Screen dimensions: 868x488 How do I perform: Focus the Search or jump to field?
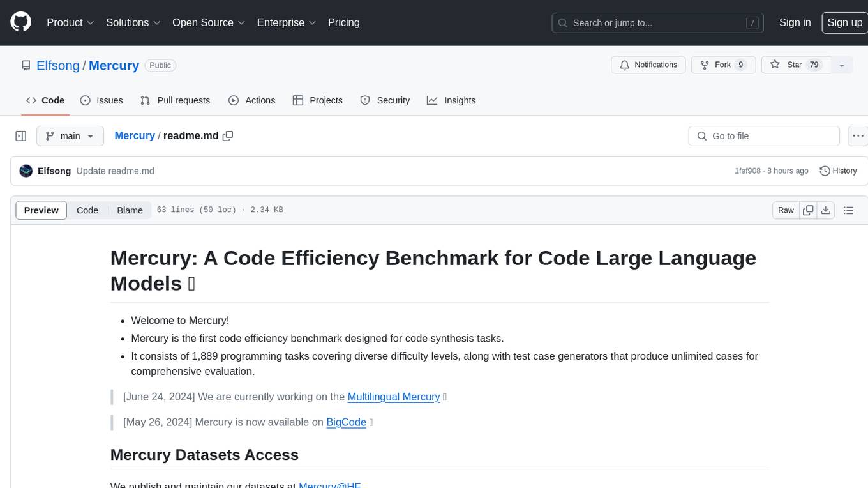[659, 23]
